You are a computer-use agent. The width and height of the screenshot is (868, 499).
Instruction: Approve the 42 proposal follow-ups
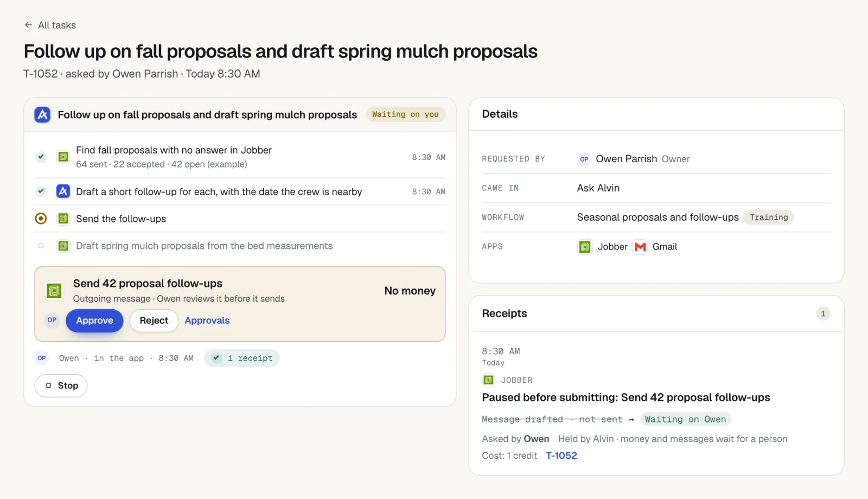[94, 321]
